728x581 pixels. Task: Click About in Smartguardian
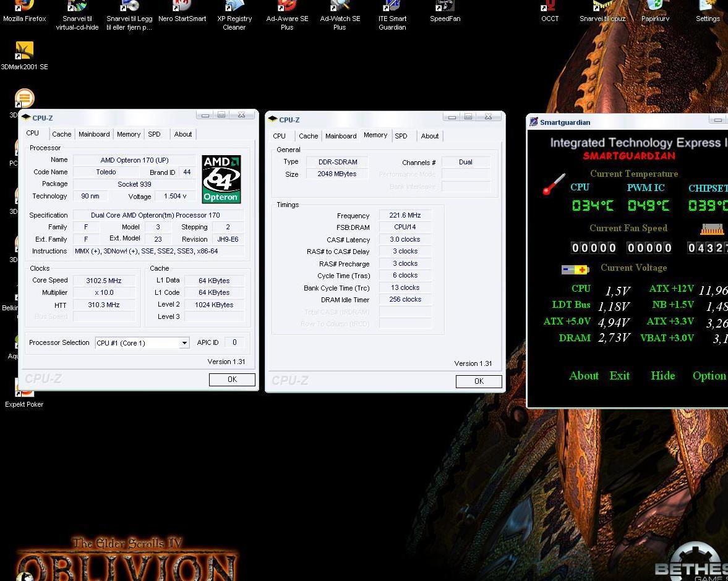tap(584, 375)
